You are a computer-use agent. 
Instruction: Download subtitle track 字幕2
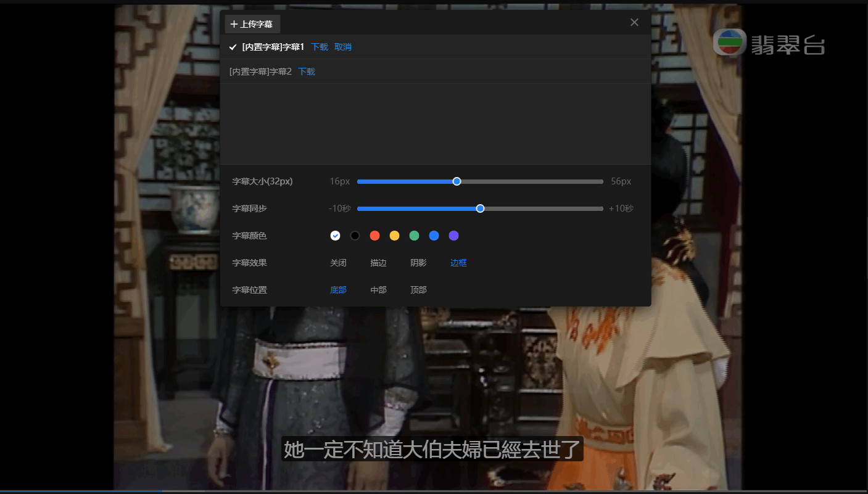tap(306, 71)
